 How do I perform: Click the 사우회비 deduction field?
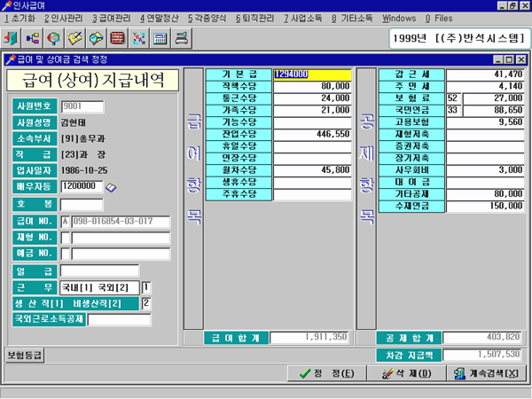[x=484, y=168]
